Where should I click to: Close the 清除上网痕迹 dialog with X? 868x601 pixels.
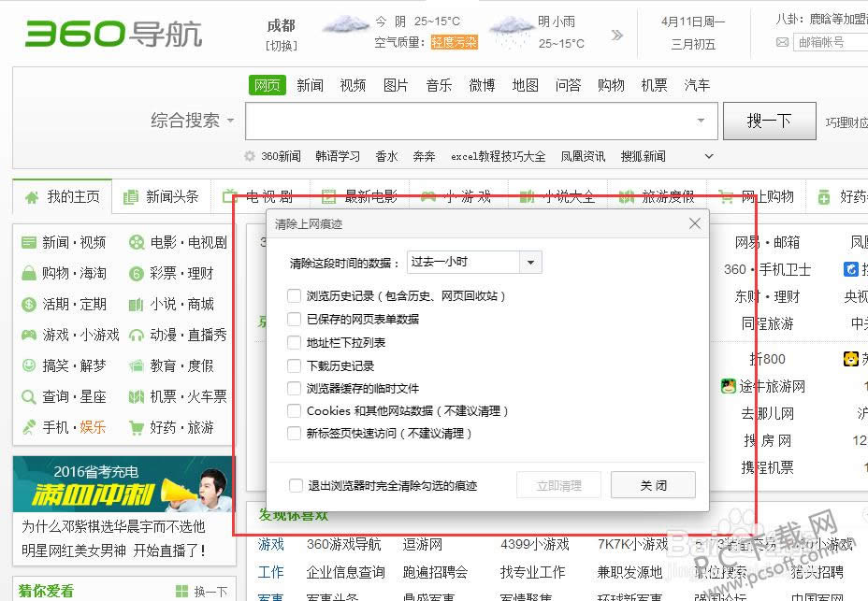point(694,223)
